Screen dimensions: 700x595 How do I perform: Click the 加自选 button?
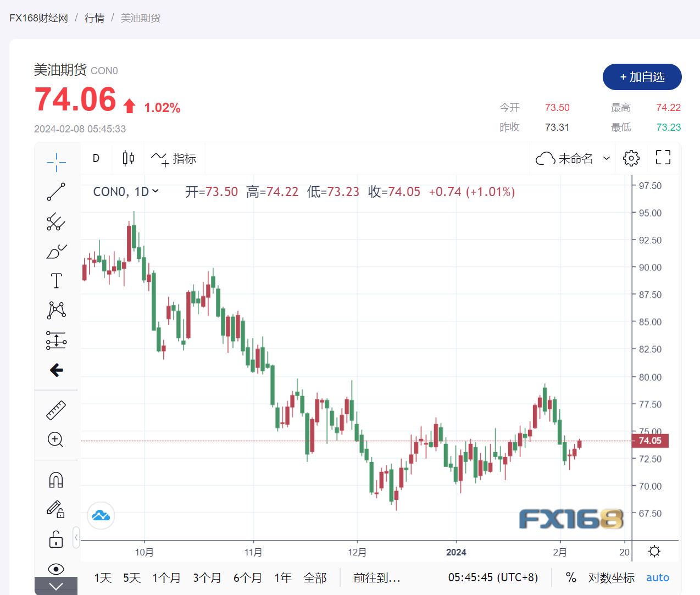click(x=642, y=77)
